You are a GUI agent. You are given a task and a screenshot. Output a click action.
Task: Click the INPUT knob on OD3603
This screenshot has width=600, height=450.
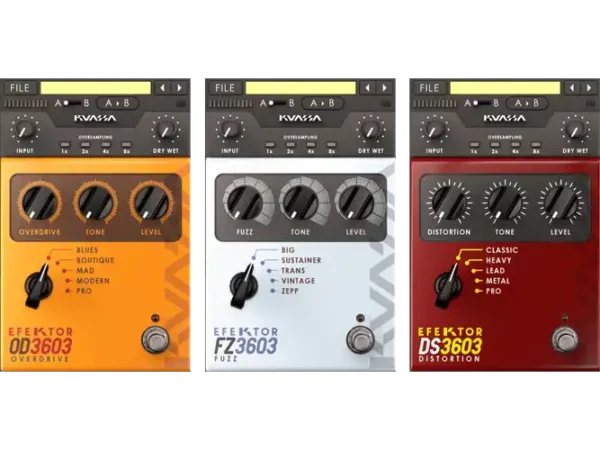click(x=25, y=130)
